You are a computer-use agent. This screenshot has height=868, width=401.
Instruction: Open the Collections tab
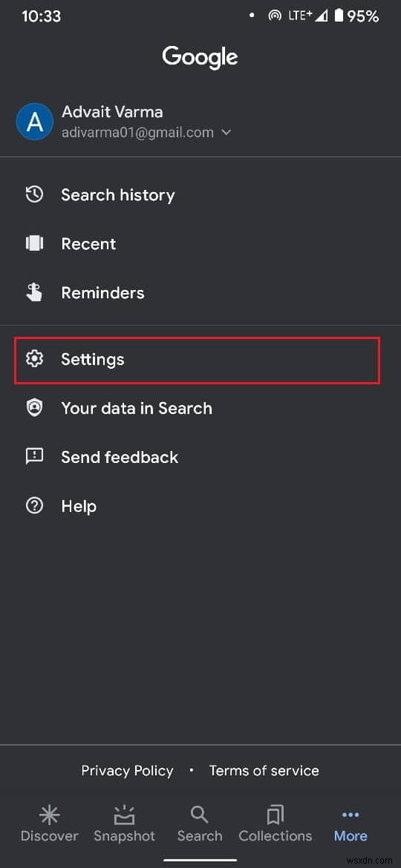pos(276,823)
